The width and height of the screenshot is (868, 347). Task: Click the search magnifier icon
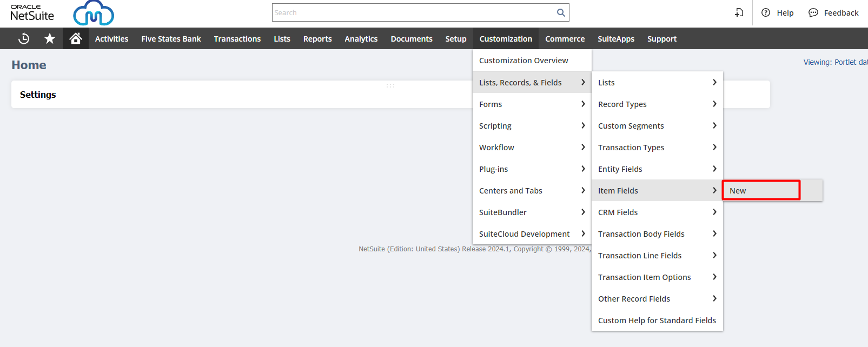(561, 12)
